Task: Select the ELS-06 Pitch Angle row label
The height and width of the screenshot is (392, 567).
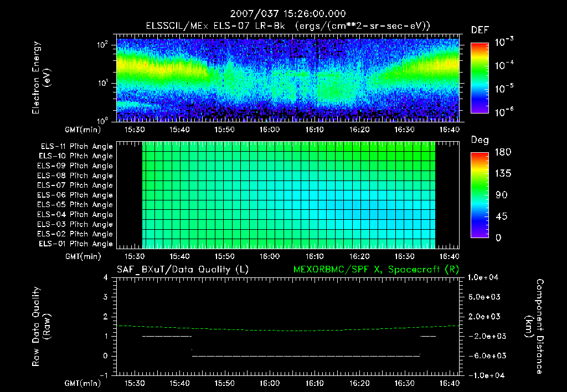Action: [75, 195]
